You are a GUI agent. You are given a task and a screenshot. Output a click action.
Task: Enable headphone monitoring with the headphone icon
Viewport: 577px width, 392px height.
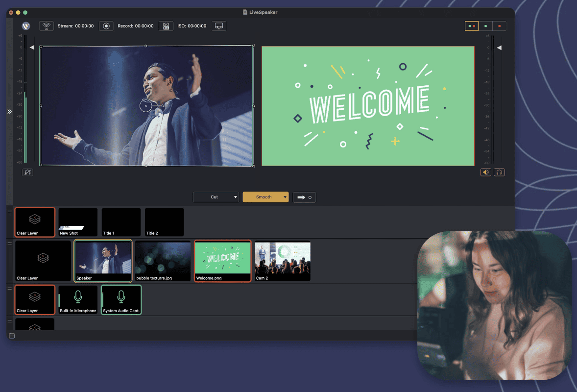pyautogui.click(x=499, y=172)
